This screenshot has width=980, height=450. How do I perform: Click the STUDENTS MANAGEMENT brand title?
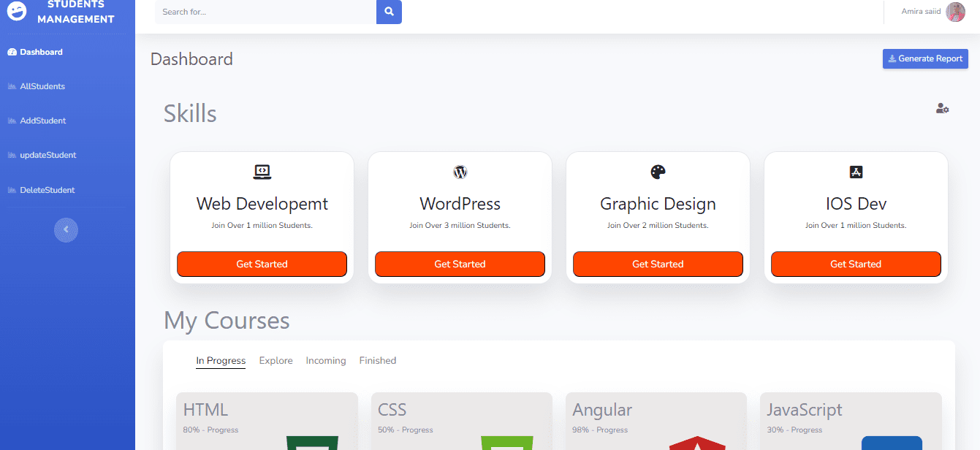[76, 12]
